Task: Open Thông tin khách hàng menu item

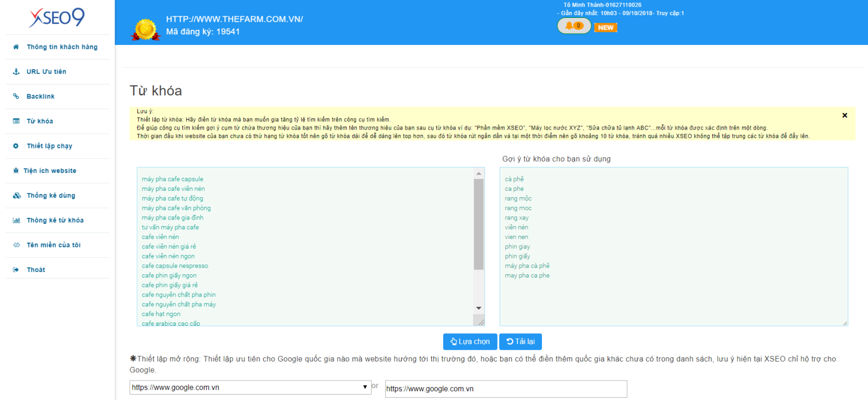Action: click(x=62, y=47)
